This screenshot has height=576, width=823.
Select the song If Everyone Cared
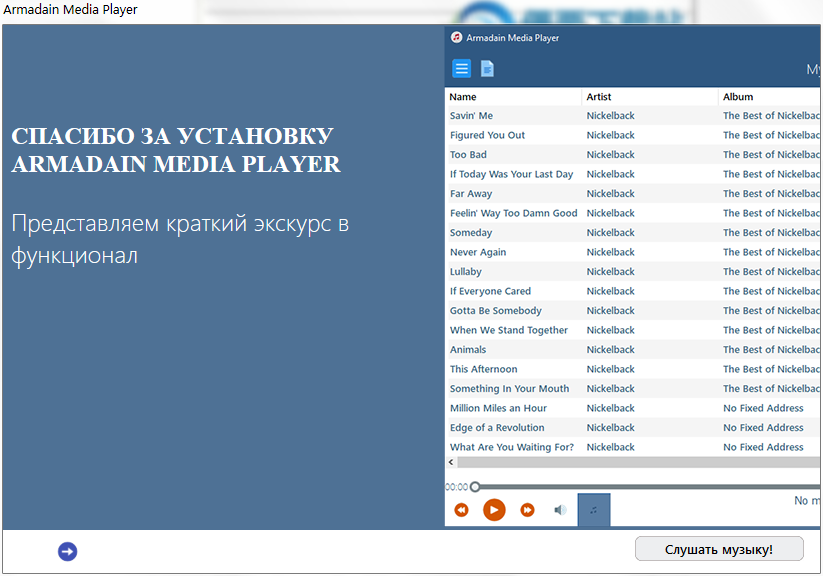click(490, 291)
